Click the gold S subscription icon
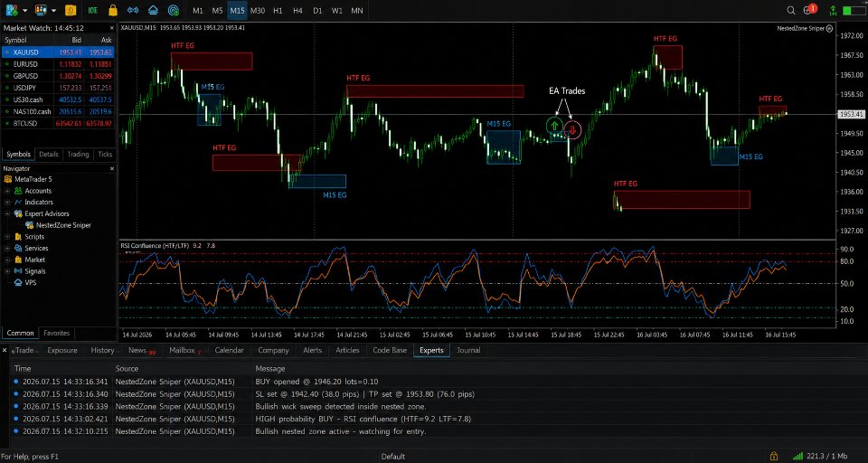The image size is (868, 463). point(71,10)
